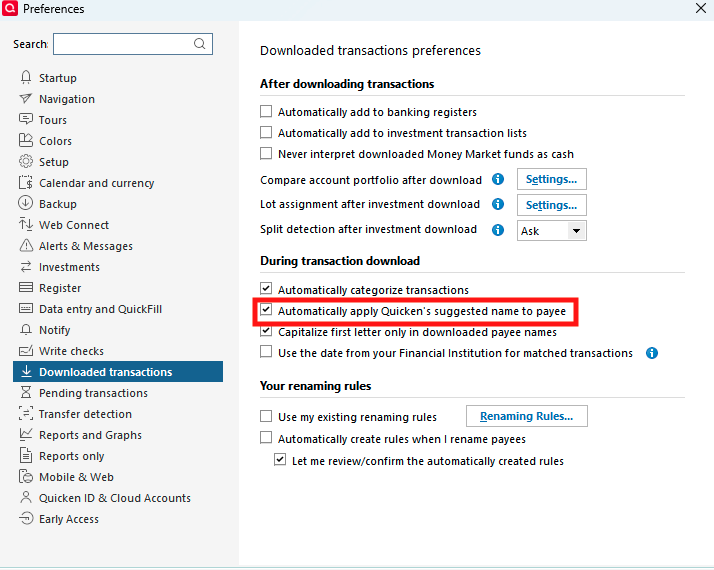714x570 pixels.
Task: Select Early Access category
Action: coord(68,519)
